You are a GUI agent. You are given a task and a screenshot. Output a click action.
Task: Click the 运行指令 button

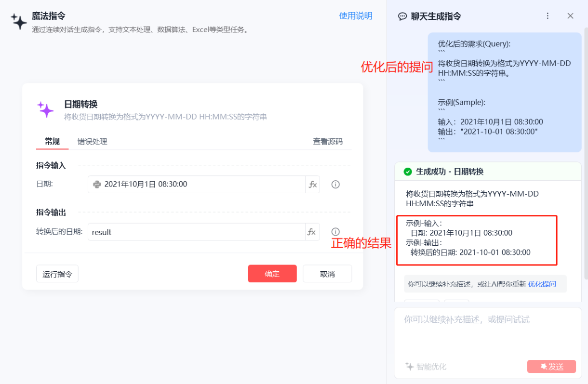coord(57,274)
